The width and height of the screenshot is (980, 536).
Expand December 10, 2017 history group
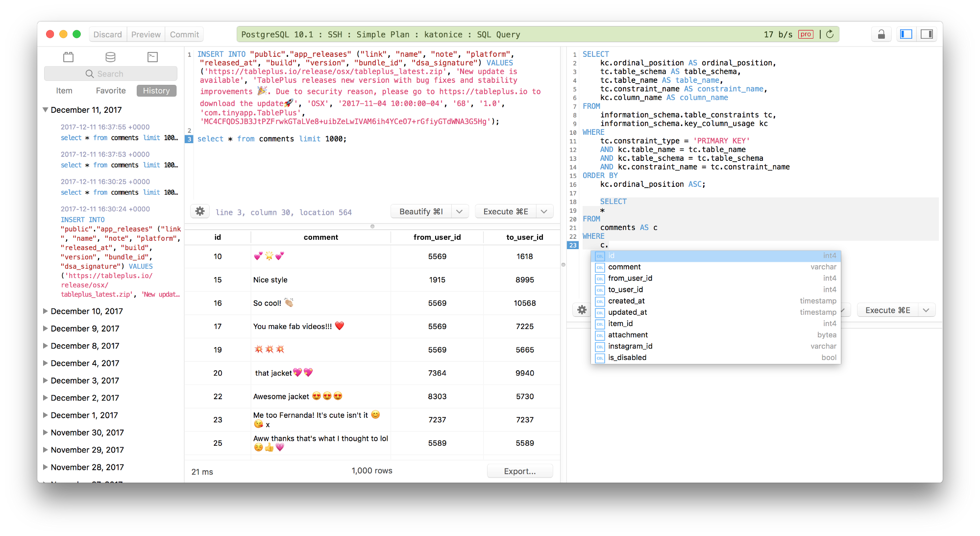46,311
